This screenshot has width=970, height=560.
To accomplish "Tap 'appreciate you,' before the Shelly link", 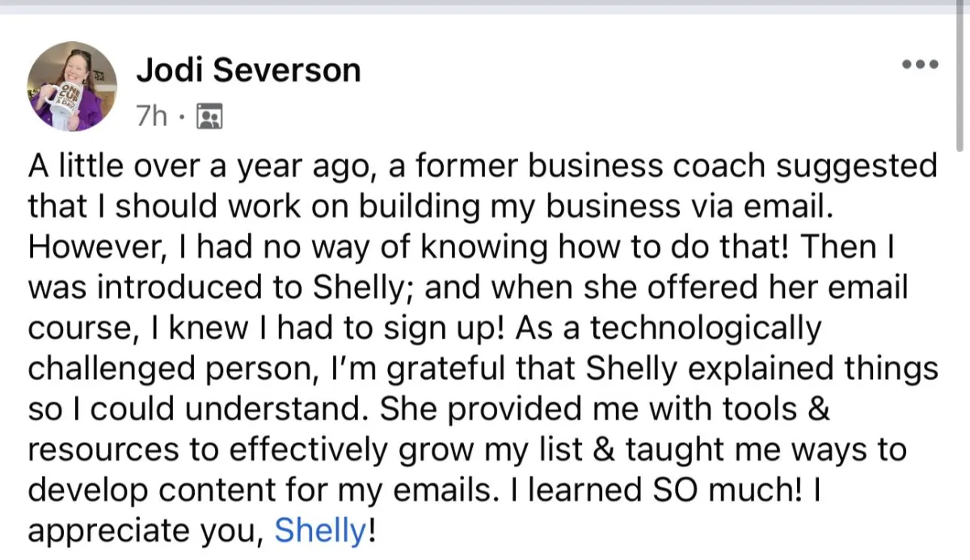I will (x=147, y=533).
